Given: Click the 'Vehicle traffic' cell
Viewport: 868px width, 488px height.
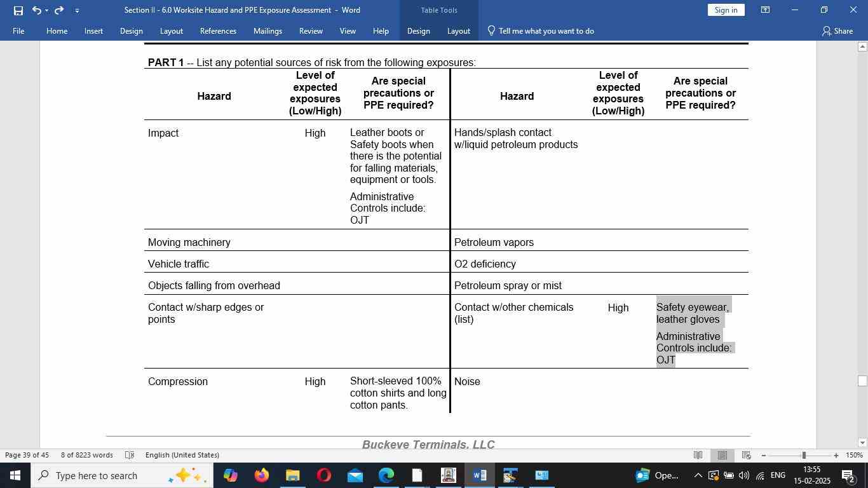Looking at the screenshot, I should tap(179, 264).
